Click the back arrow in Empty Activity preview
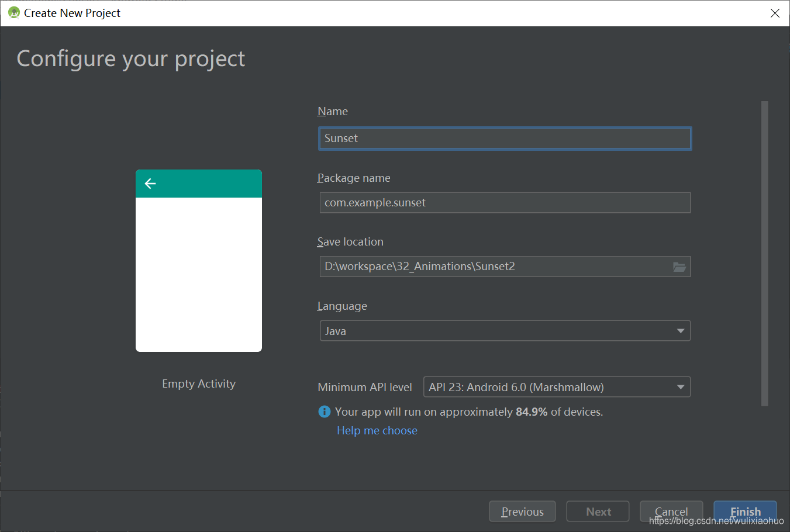790x532 pixels. (150, 184)
